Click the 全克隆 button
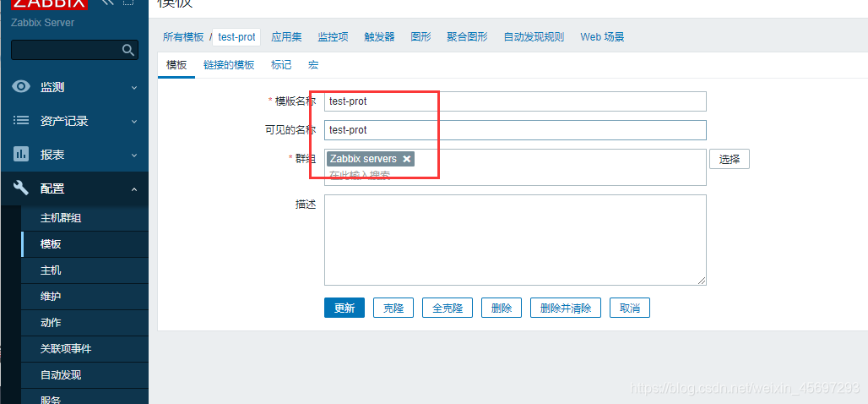The width and height of the screenshot is (868, 404). point(448,308)
